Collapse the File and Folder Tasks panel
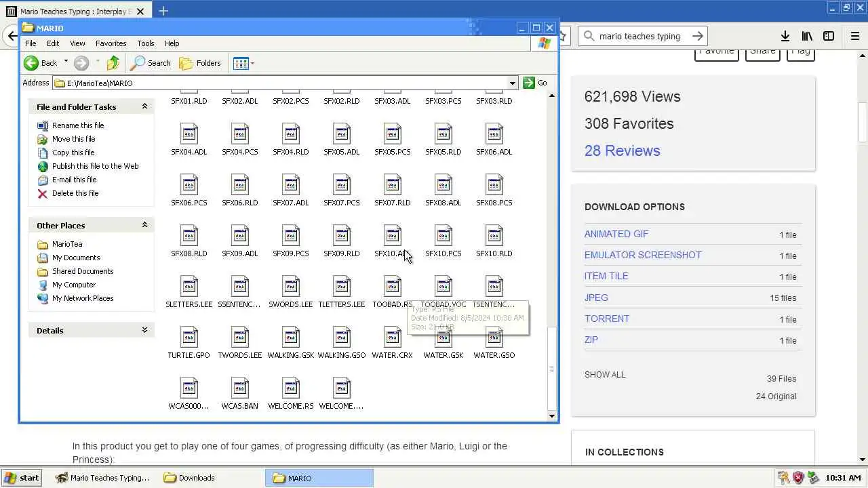This screenshot has height=488, width=868. tap(144, 106)
